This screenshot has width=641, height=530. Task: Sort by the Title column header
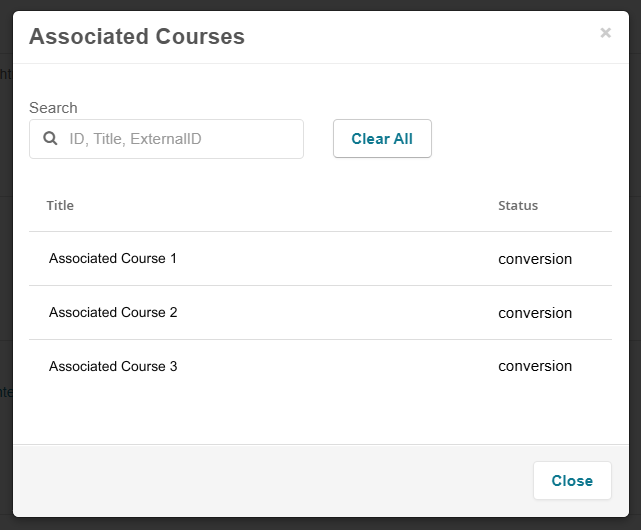click(60, 205)
